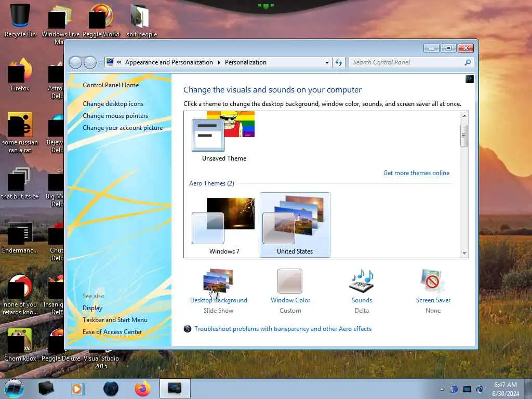Viewport: 532px width, 399px height.
Task: Show hidden tray icons arrow
Action: point(442,390)
